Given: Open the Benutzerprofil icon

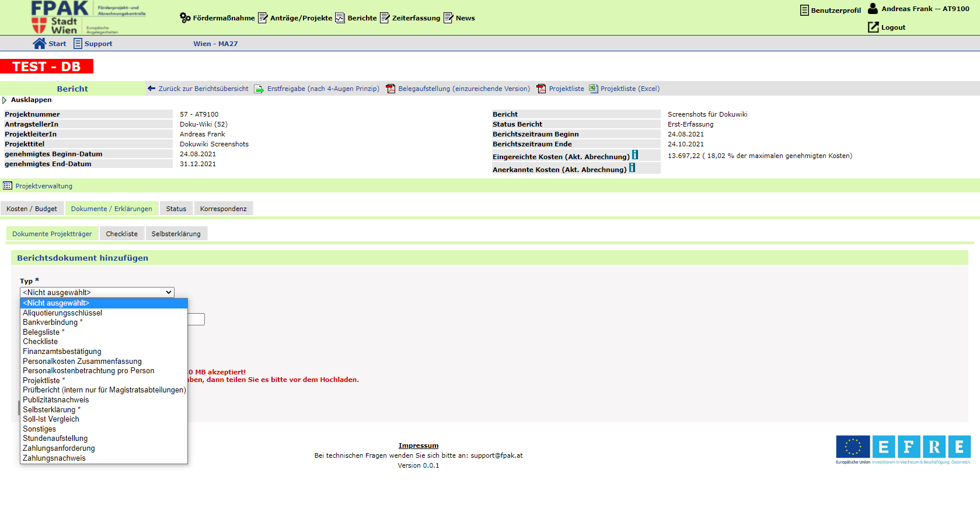Looking at the screenshot, I should coord(804,10).
